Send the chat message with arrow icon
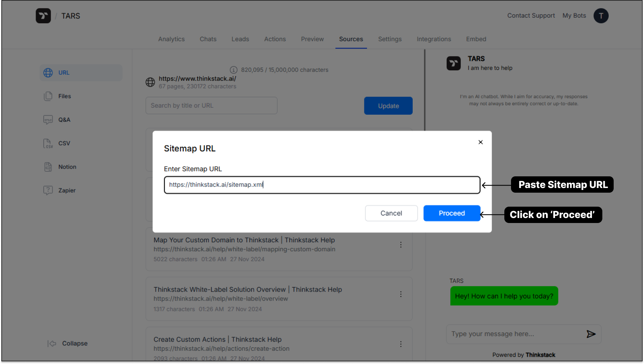The height and width of the screenshot is (364, 644). [x=591, y=334]
